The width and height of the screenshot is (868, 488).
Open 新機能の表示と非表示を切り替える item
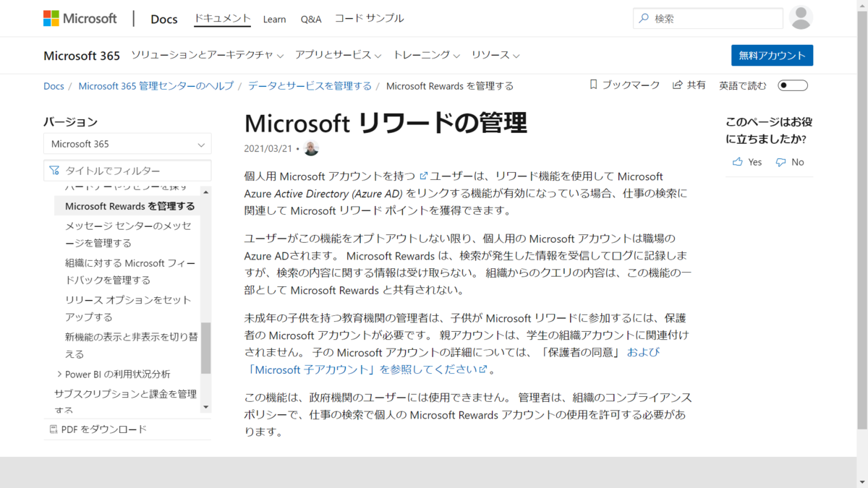pyautogui.click(x=130, y=345)
